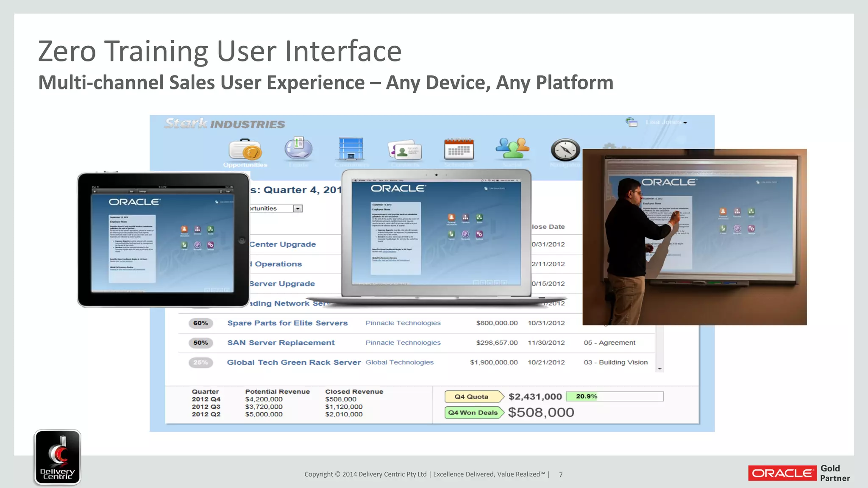Open Spare Parts for Elite Servers opportunity
The image size is (868, 488).
pyautogui.click(x=287, y=323)
